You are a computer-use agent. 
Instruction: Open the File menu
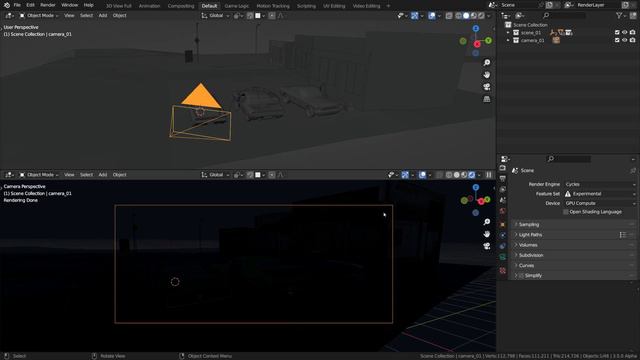click(17, 5)
